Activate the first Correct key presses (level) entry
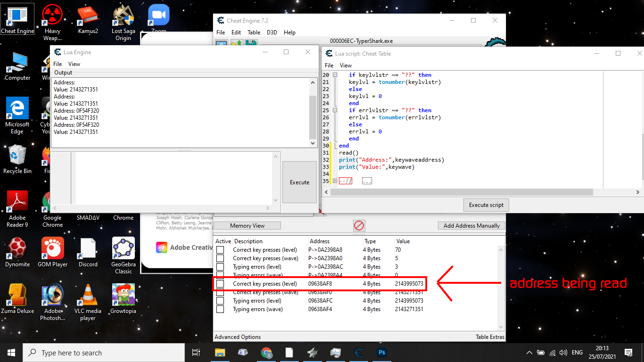The width and height of the screenshot is (644, 362). (220, 250)
